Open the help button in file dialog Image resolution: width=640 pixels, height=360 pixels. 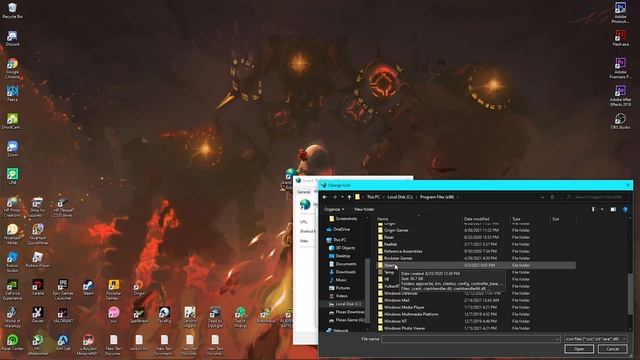[x=625, y=209]
